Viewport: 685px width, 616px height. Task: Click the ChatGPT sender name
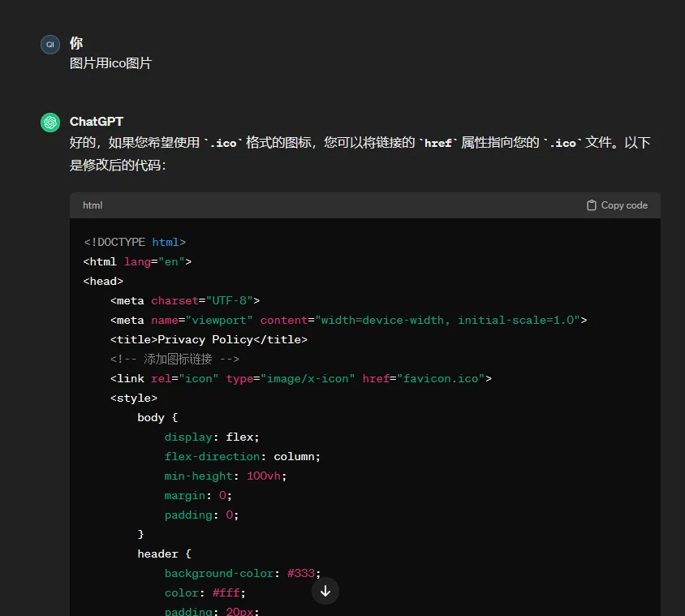pyautogui.click(x=97, y=121)
